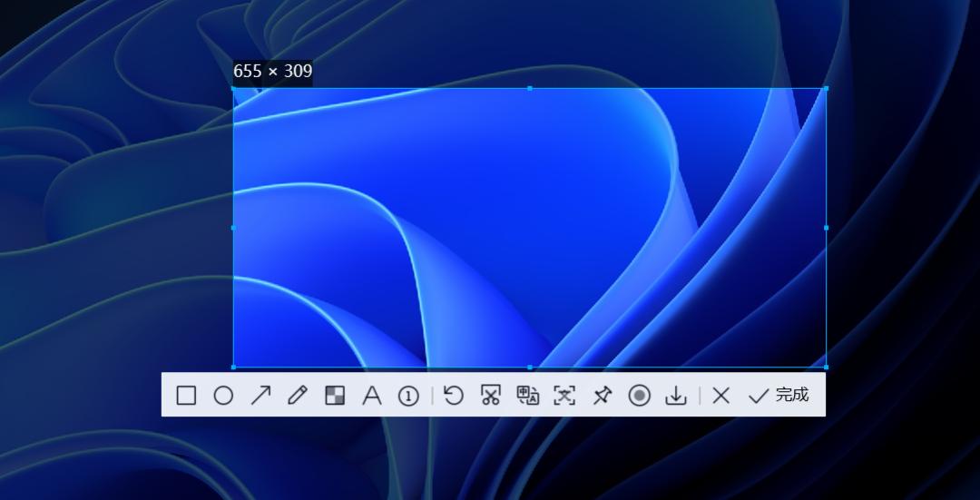Cancel the screenshot with X icon
Screen dimensions: 980x500
(x=721, y=396)
